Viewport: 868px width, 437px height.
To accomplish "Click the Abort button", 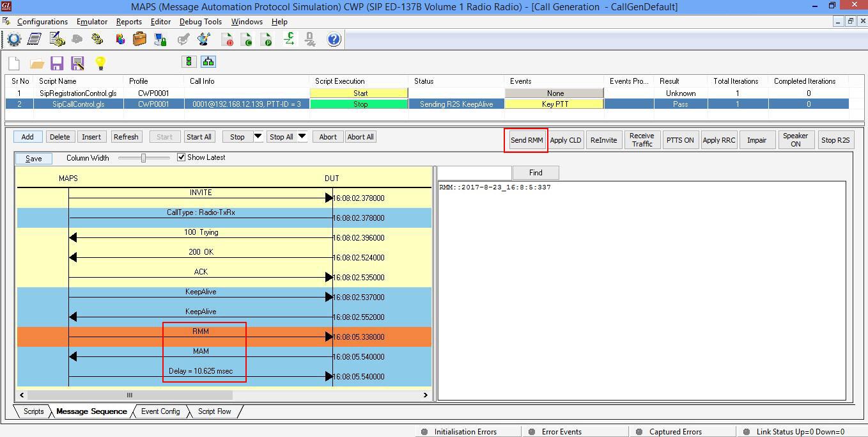I will coord(328,137).
